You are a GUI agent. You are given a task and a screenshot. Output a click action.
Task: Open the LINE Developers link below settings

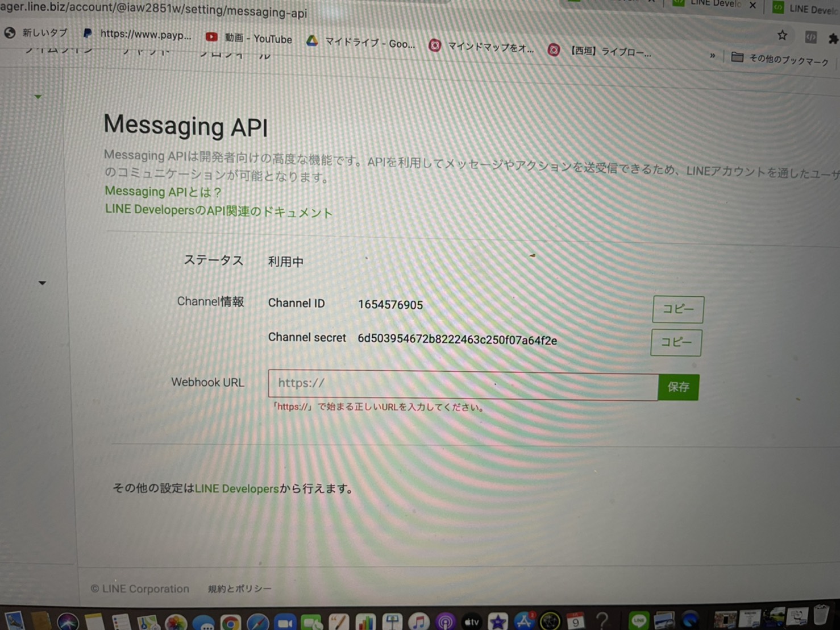click(237, 488)
